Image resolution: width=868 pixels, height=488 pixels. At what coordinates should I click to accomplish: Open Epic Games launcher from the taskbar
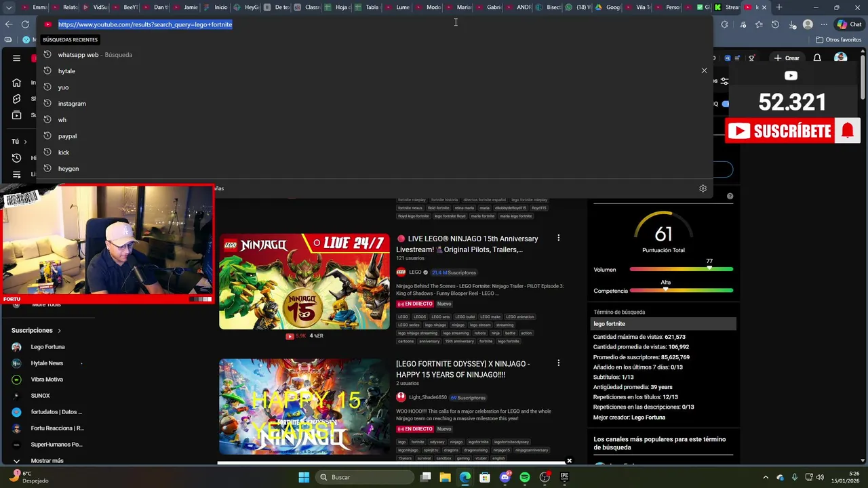[564, 477]
